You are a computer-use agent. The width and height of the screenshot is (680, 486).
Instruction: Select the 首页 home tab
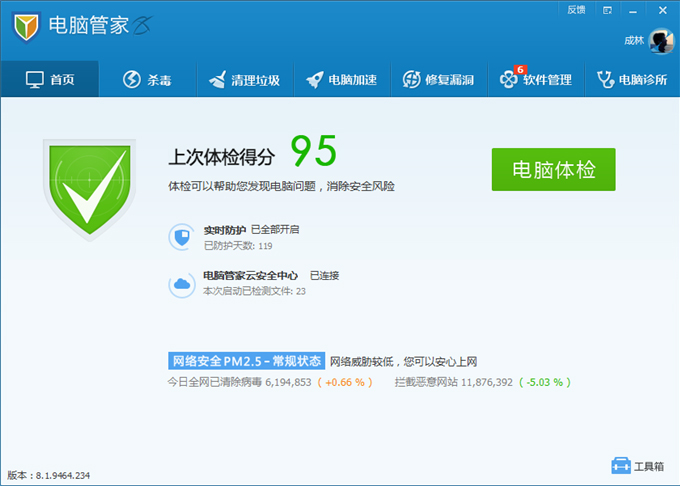tap(50, 80)
